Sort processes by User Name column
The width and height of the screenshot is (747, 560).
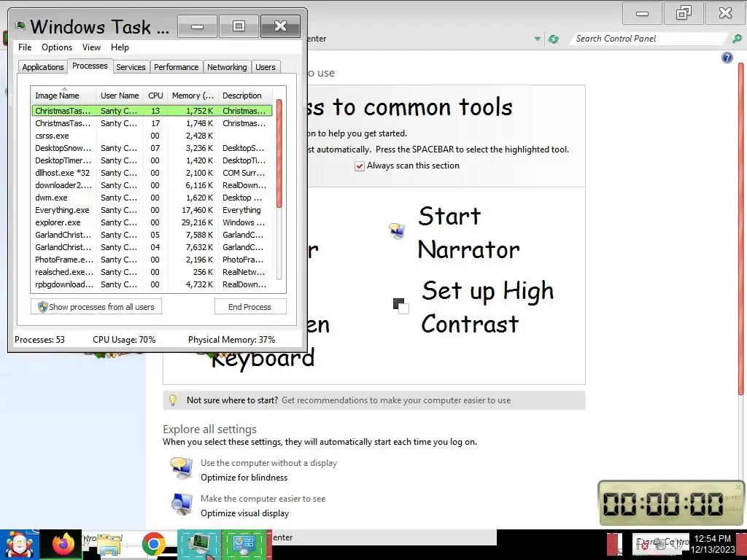pos(120,96)
